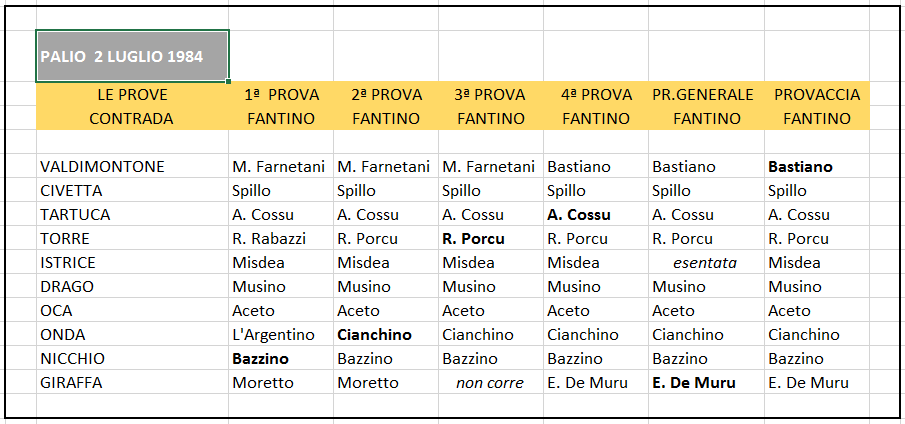Select the bold A. Cossu cell
The image size is (905, 424).
596,215
